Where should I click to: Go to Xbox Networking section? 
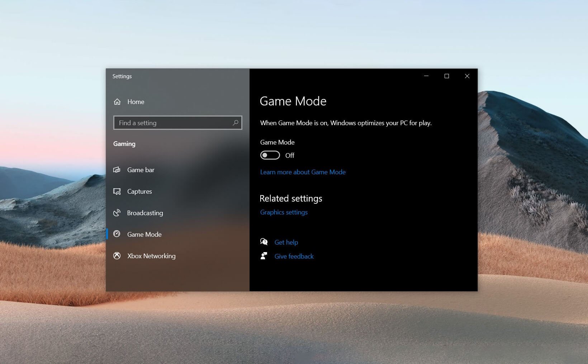[151, 256]
